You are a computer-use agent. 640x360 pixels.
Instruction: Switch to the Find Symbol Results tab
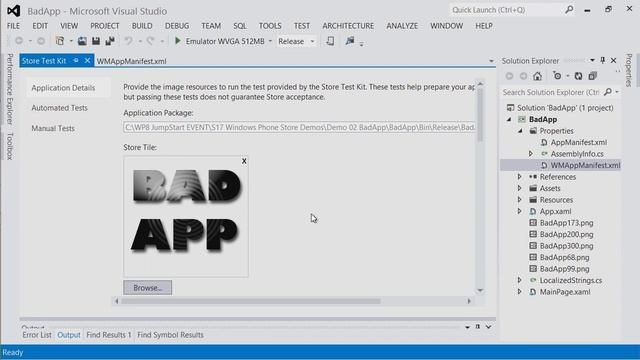(170, 335)
